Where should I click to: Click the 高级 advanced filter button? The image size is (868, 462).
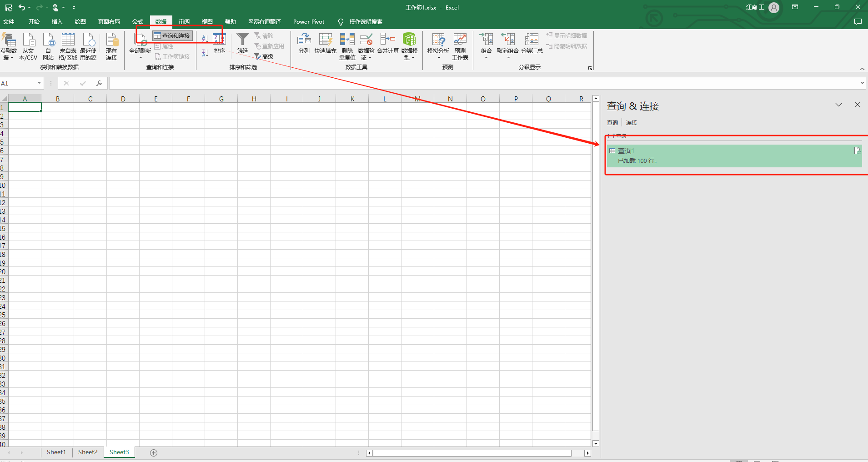point(264,57)
